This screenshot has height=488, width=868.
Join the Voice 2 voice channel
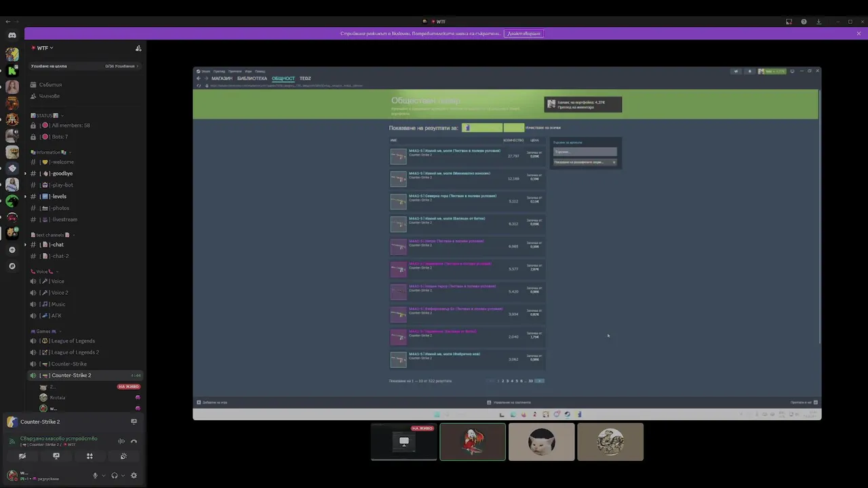click(x=84, y=293)
